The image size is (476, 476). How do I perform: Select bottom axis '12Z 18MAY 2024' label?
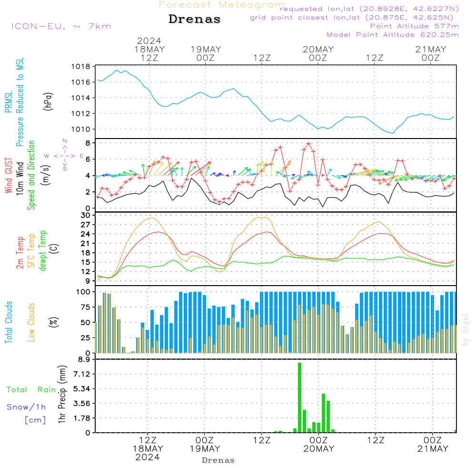pyautogui.click(x=148, y=449)
